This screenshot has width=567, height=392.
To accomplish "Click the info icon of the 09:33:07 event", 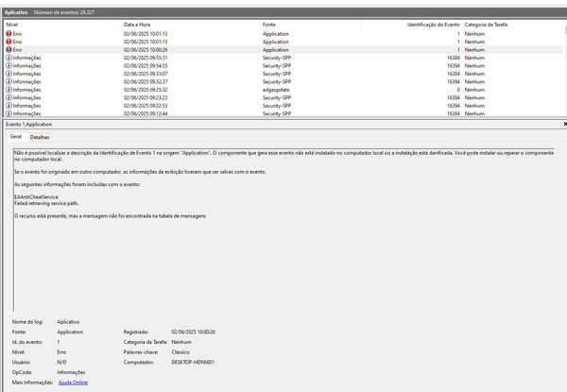I will [9, 74].
